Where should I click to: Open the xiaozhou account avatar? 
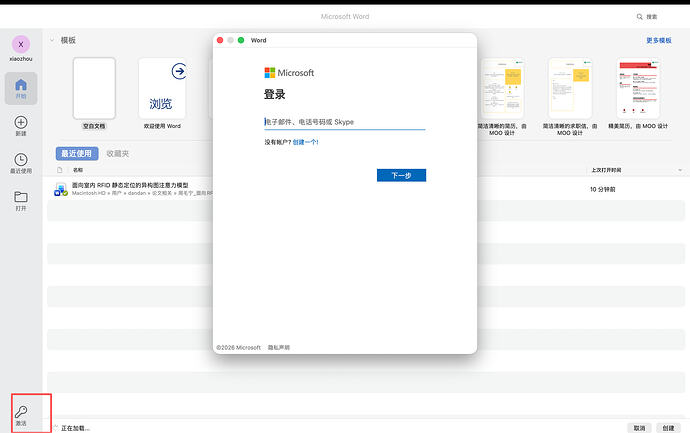[x=21, y=44]
